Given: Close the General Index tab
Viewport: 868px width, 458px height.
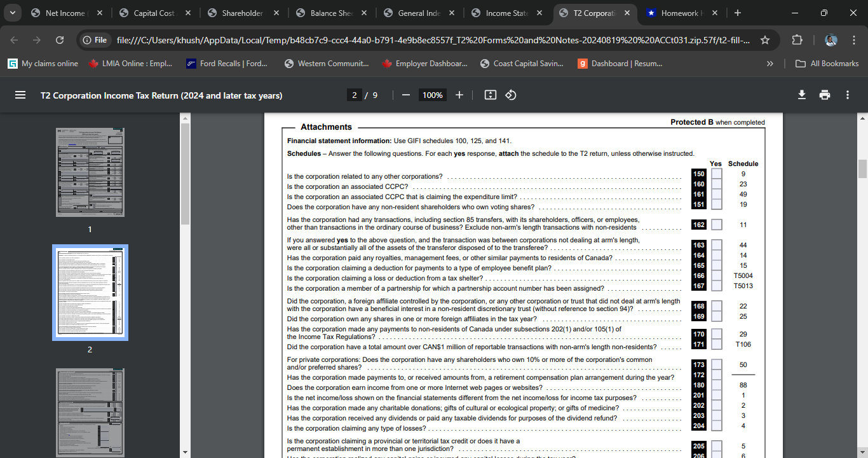Looking at the screenshot, I should (452, 13).
